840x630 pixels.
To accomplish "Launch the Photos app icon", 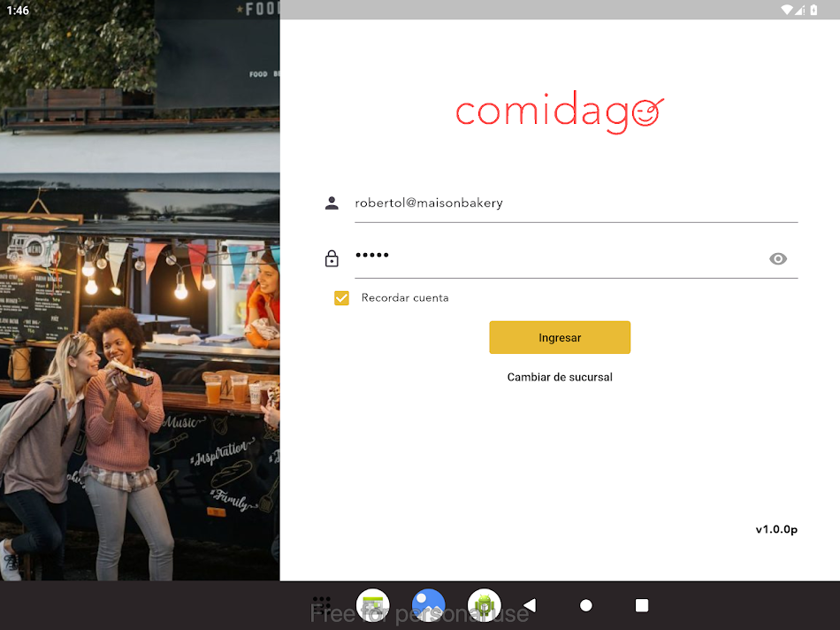I will point(428,604).
